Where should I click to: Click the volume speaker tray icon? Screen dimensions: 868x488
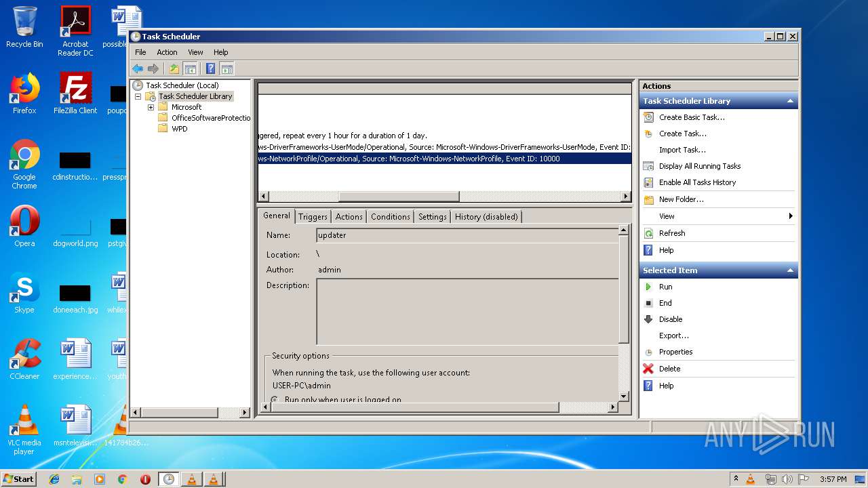(787, 479)
